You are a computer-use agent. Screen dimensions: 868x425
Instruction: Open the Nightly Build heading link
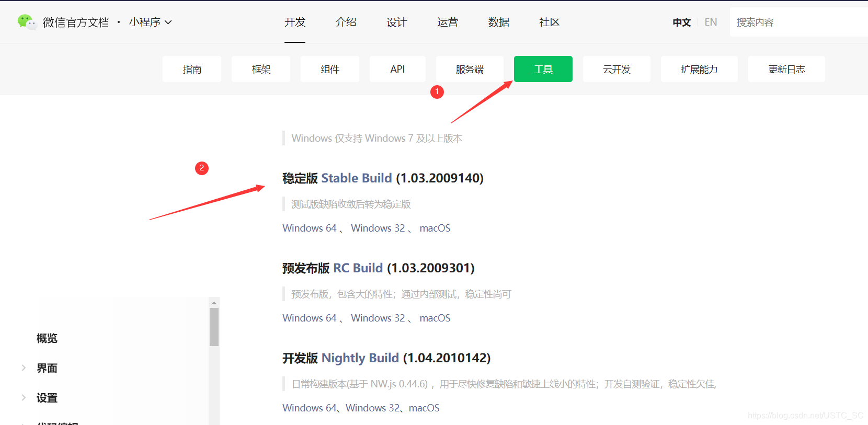[360, 358]
